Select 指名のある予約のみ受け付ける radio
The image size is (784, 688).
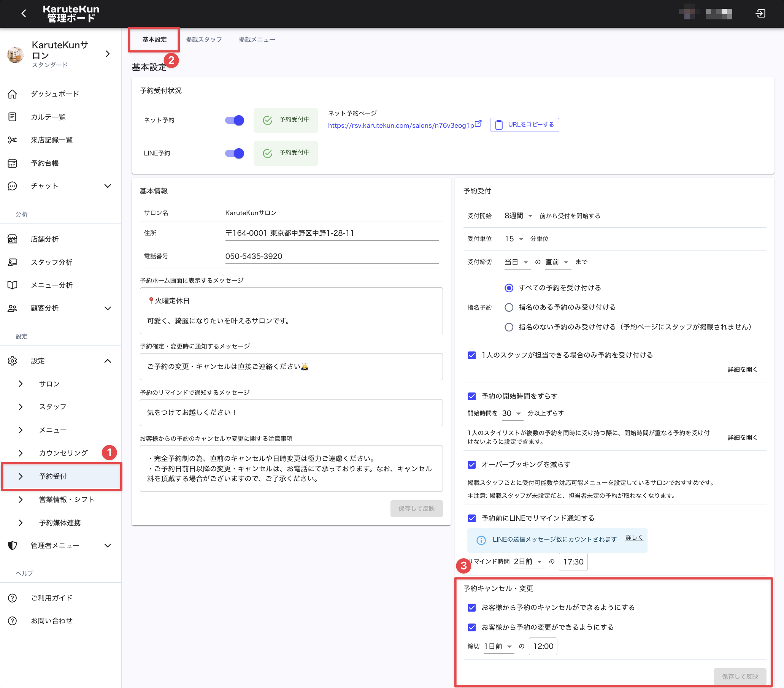pos(509,308)
